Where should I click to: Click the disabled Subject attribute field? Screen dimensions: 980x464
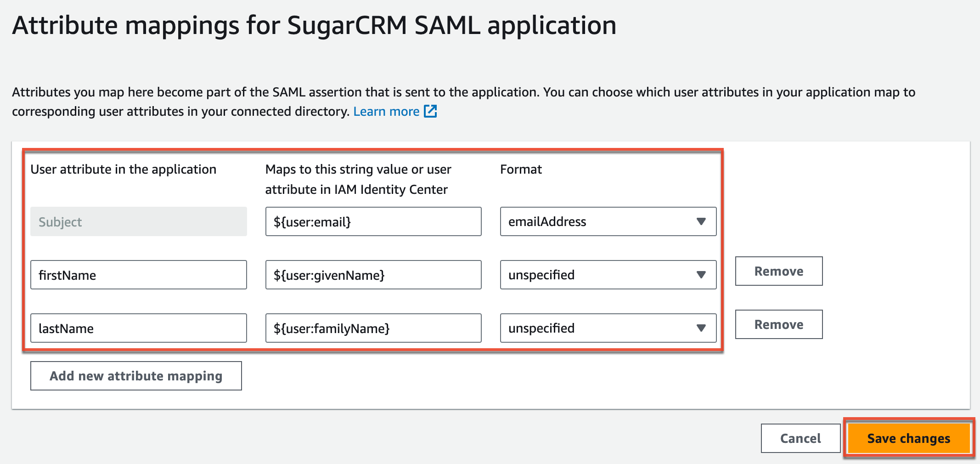point(138,221)
